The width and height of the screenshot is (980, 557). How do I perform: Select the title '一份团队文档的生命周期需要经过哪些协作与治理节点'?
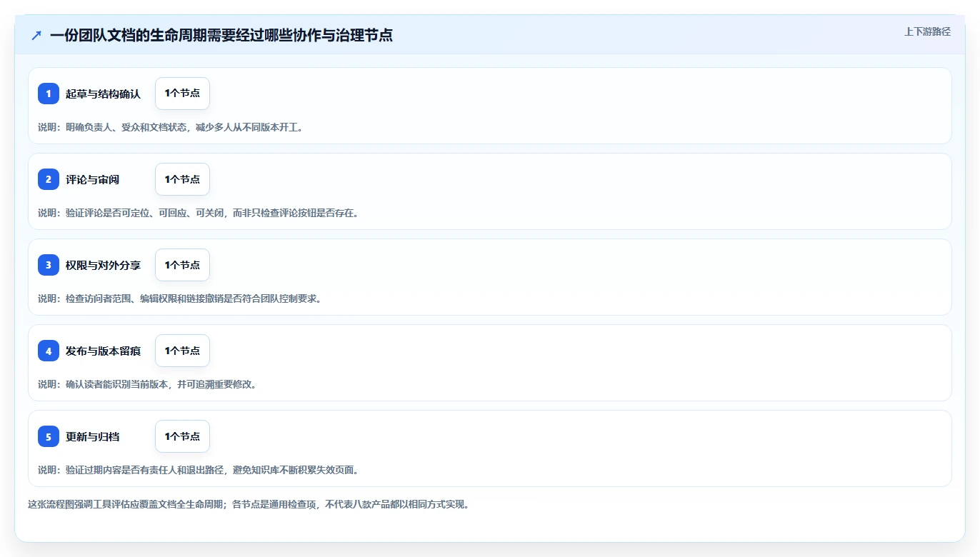[x=221, y=35]
